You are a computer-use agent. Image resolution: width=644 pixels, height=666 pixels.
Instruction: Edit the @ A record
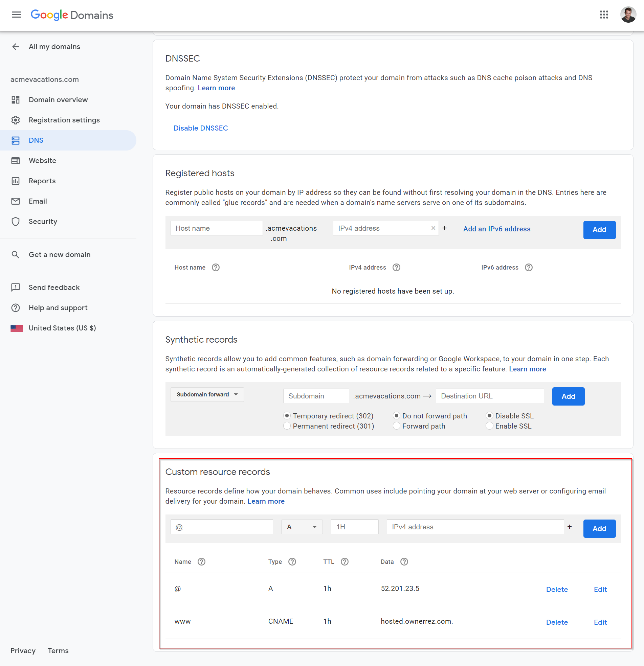(x=600, y=590)
